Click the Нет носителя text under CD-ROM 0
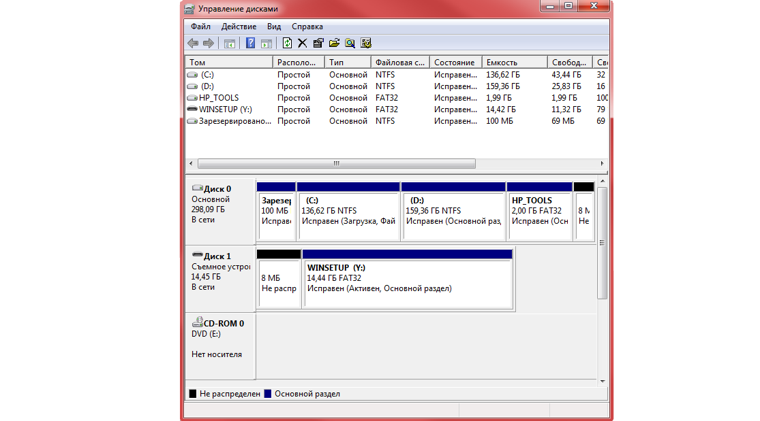Image resolution: width=760 pixels, height=421 pixels. 216,355
